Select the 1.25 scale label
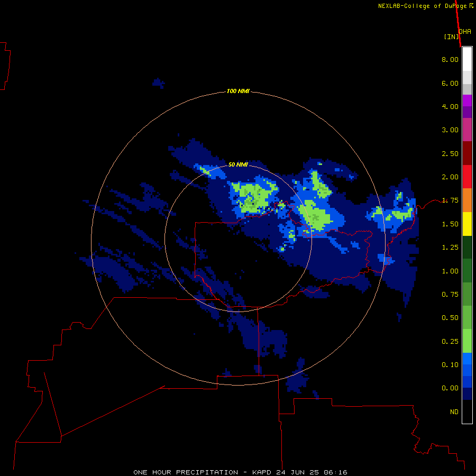This screenshot has width=476, height=476. tap(450, 248)
